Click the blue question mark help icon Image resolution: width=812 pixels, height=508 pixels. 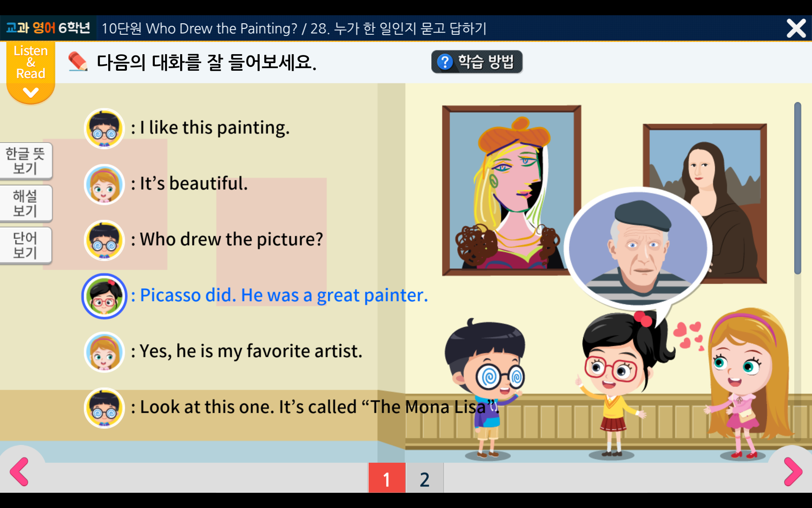[445, 62]
